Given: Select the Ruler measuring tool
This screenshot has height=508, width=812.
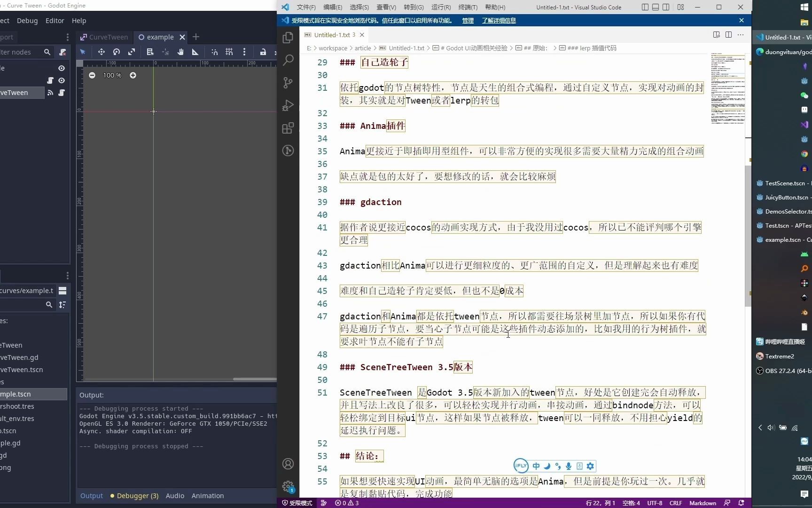Looking at the screenshot, I should pos(195,52).
